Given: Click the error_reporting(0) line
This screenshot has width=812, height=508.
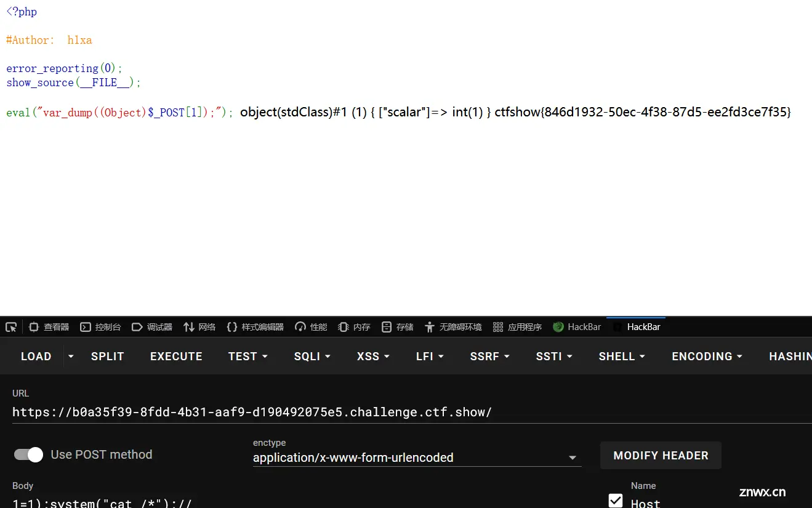Looking at the screenshot, I should [x=65, y=68].
